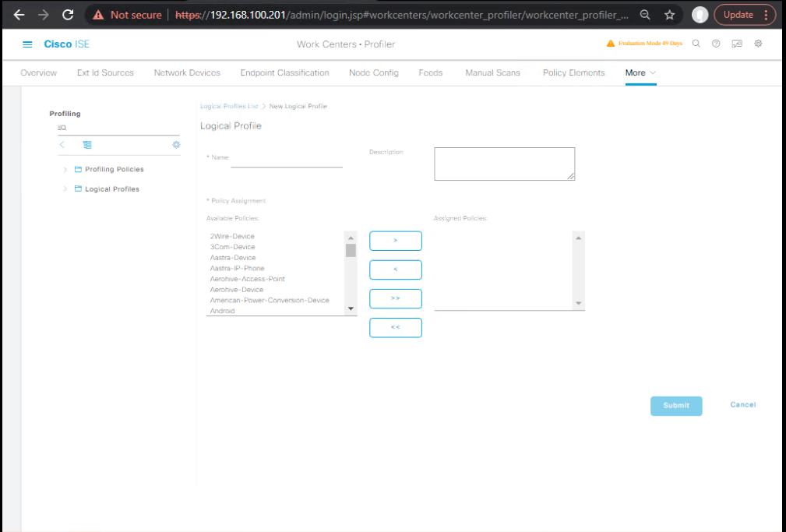Open the Endpoint Classification tab
This screenshot has width=786, height=532.
point(285,72)
